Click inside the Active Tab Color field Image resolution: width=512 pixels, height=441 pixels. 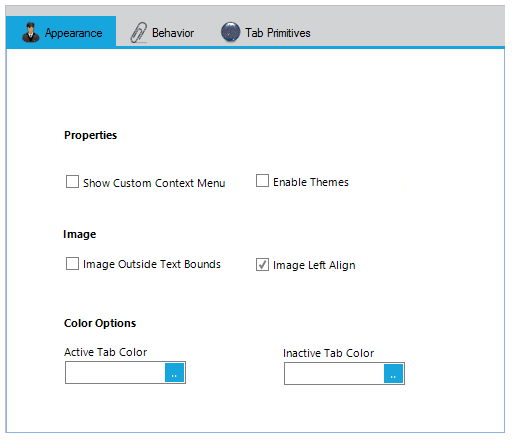point(115,373)
